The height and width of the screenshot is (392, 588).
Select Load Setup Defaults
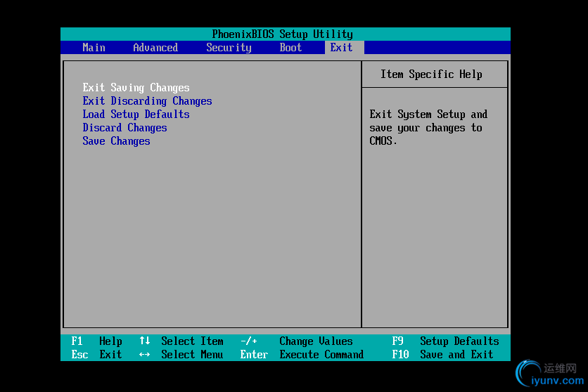[x=136, y=115]
